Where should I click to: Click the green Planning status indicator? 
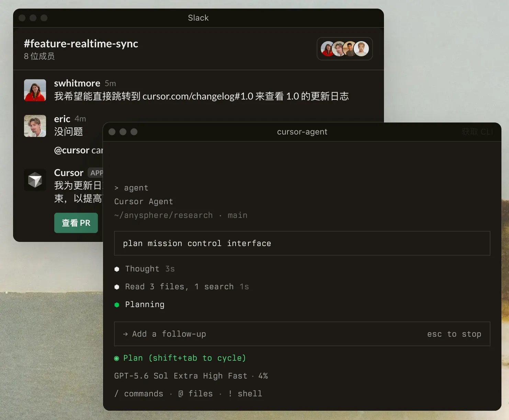click(x=117, y=305)
